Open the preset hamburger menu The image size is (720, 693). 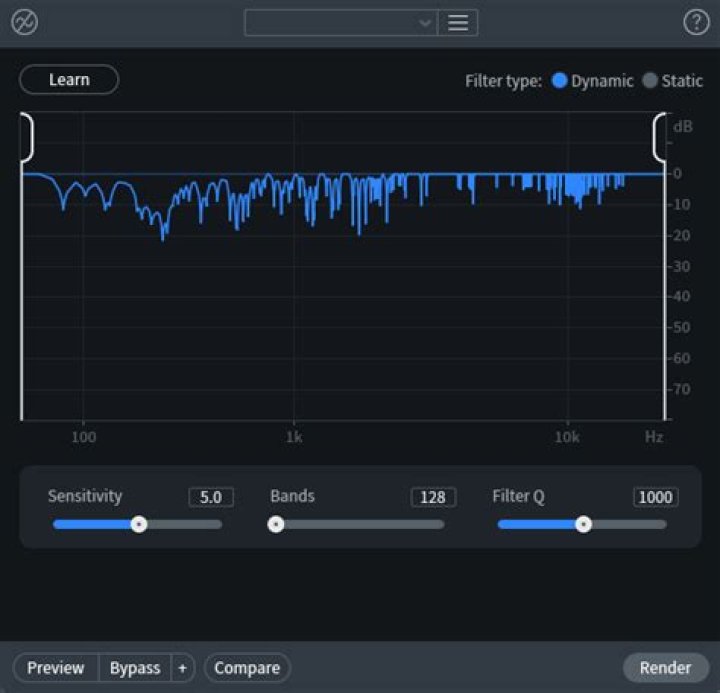(458, 23)
